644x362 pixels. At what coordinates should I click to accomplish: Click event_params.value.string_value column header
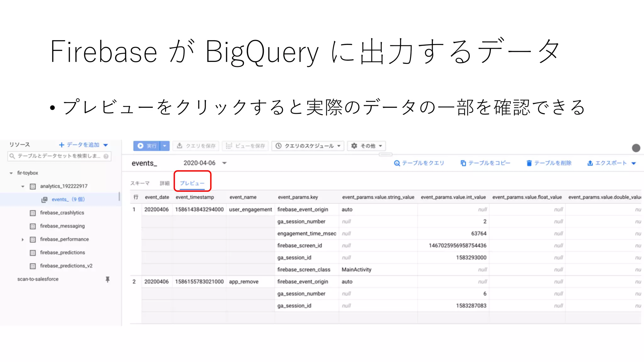tap(378, 197)
